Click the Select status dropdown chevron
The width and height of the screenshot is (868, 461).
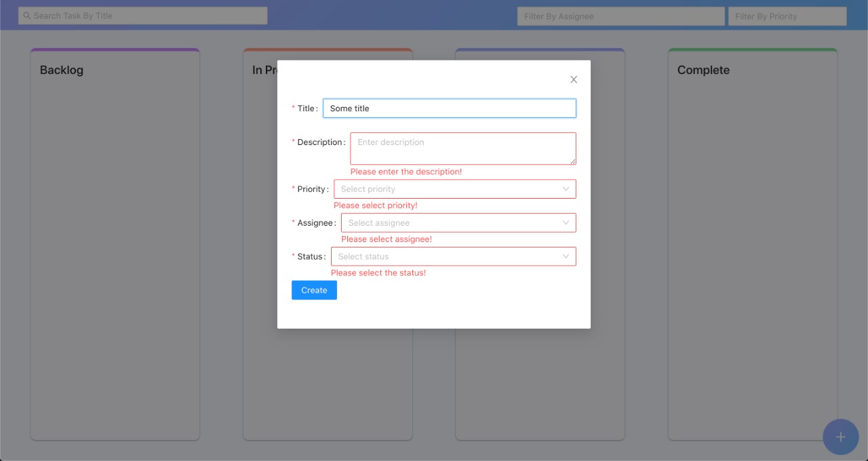coord(566,256)
